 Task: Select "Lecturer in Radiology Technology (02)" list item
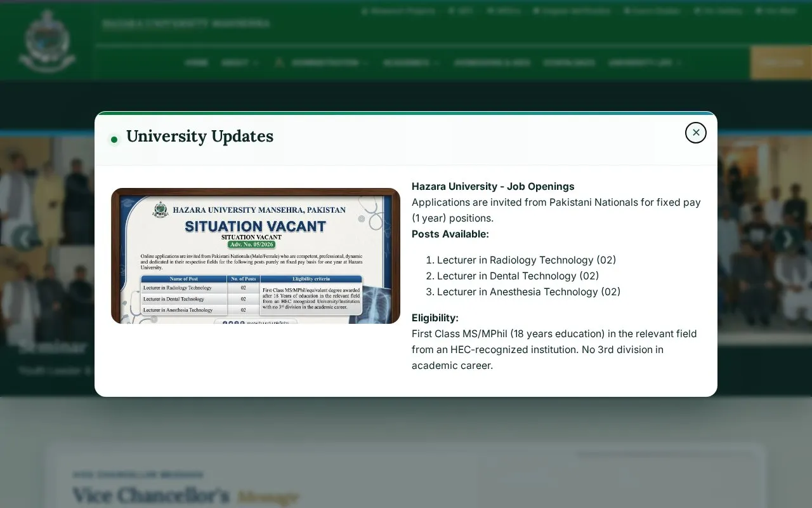click(x=527, y=260)
